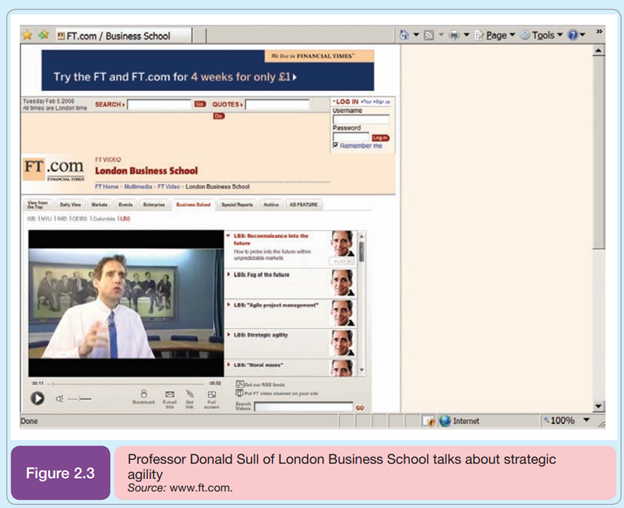This screenshot has height=508, width=624.
Task: Click into the Password field
Action: point(351,137)
